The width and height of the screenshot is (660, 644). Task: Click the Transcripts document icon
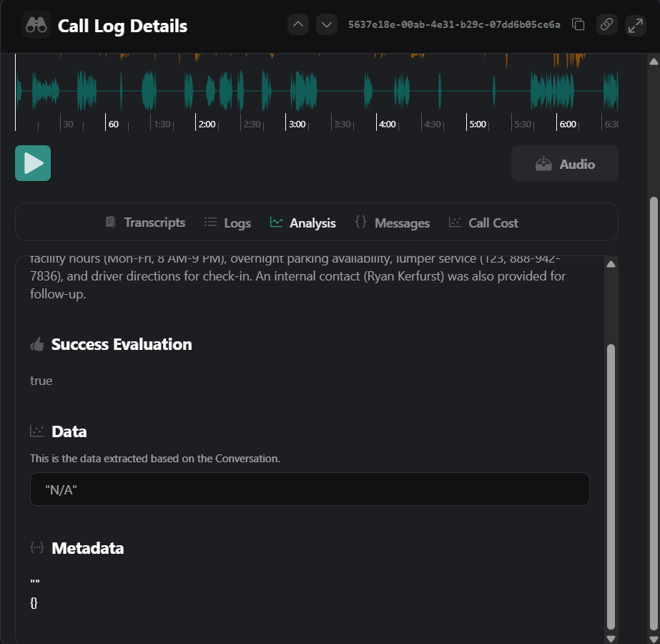coord(110,222)
